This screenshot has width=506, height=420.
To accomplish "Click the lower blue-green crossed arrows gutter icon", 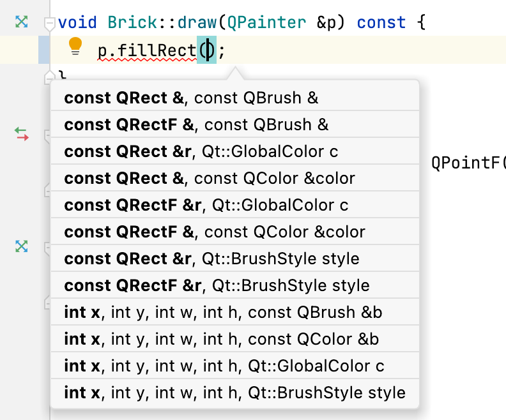I will pos(21,246).
